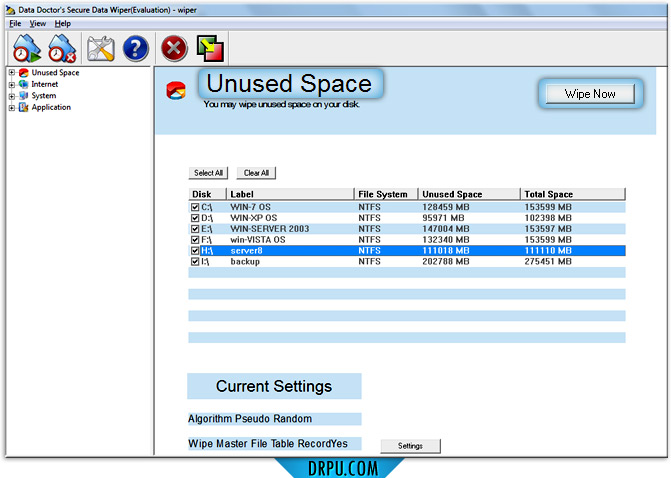The height and width of the screenshot is (478, 671).
Task: Click the Application tree icon
Action: pos(24,107)
